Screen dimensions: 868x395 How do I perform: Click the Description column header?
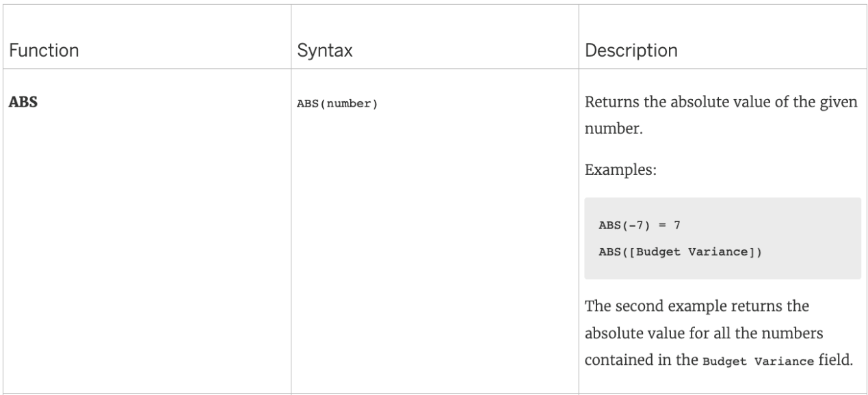click(x=631, y=51)
